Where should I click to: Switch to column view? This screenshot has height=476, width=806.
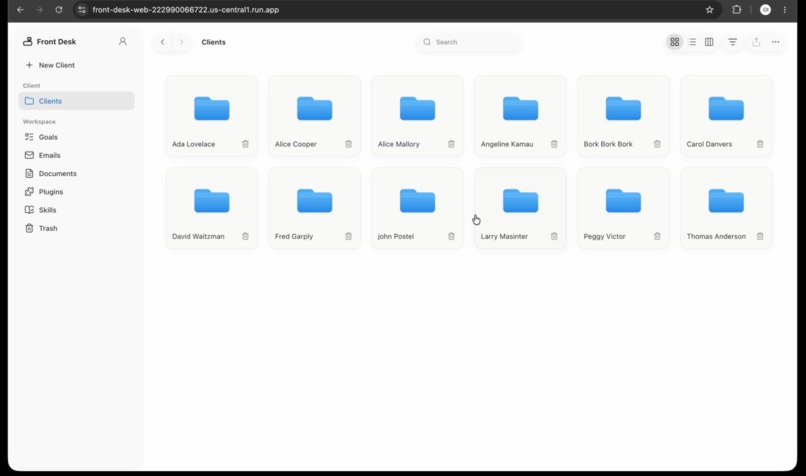pyautogui.click(x=709, y=42)
